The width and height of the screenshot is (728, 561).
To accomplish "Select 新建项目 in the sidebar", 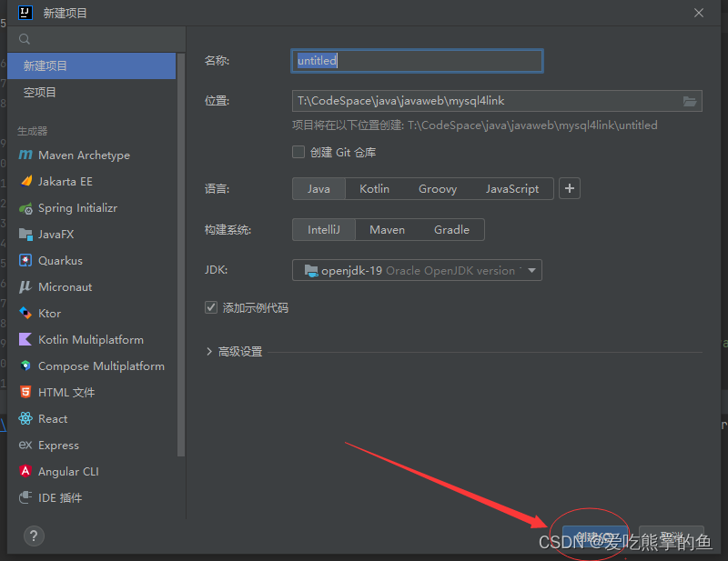I will pos(92,65).
